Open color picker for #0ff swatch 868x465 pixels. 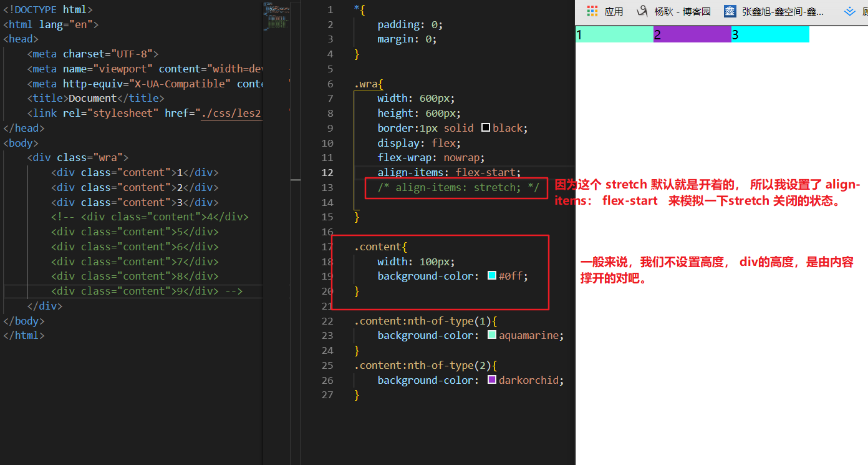(x=491, y=276)
